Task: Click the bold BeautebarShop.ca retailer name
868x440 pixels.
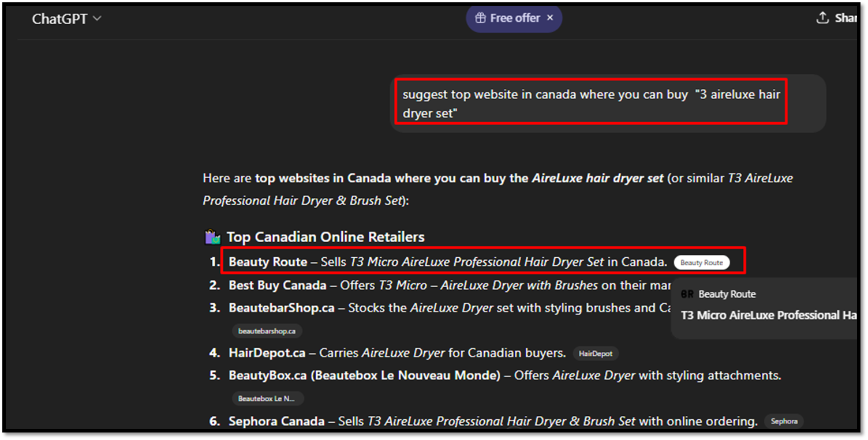Action: click(281, 308)
